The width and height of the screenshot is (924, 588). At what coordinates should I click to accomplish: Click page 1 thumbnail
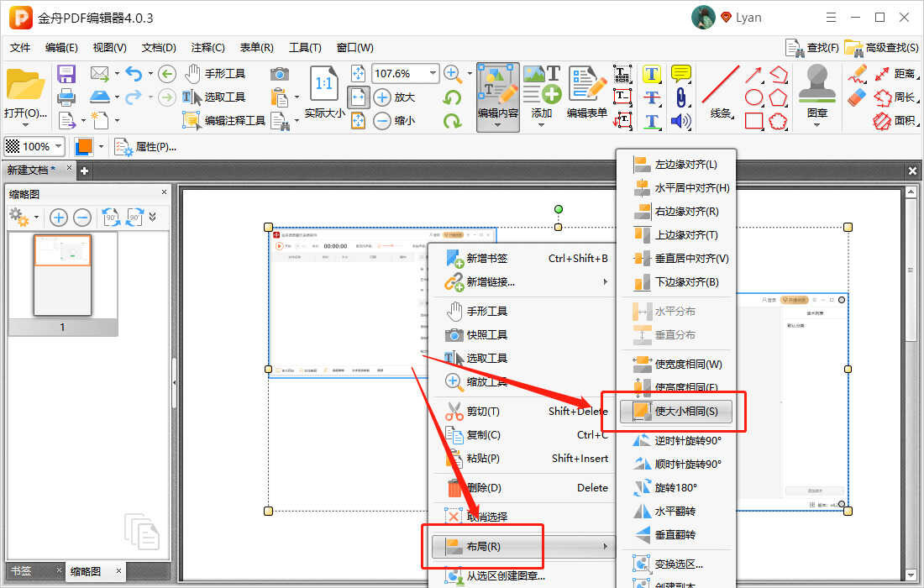click(x=62, y=276)
